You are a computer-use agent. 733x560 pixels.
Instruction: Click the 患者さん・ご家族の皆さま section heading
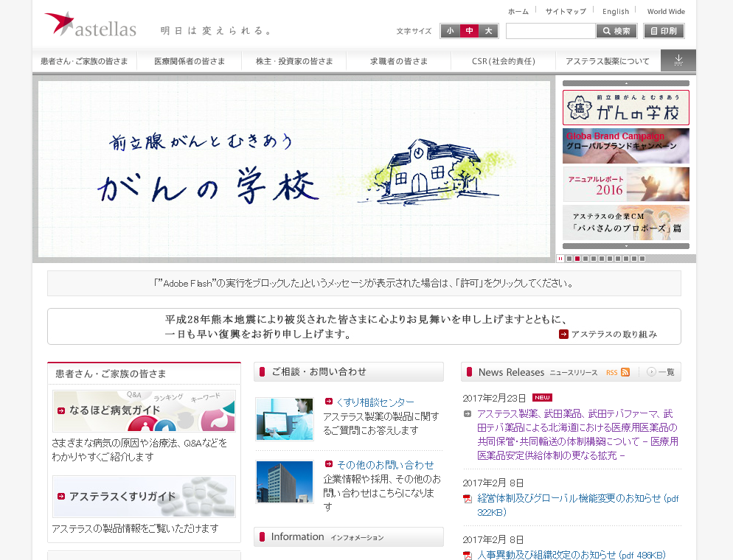[x=111, y=374]
